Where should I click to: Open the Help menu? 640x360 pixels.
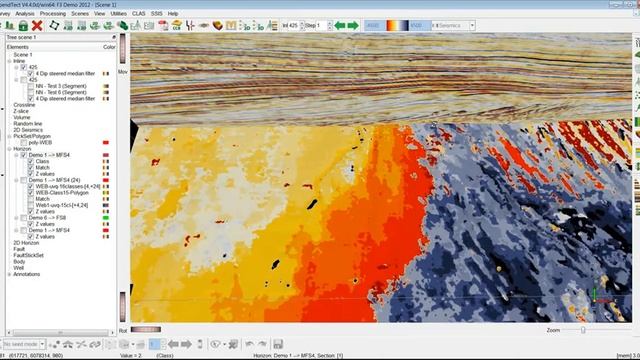click(173, 13)
